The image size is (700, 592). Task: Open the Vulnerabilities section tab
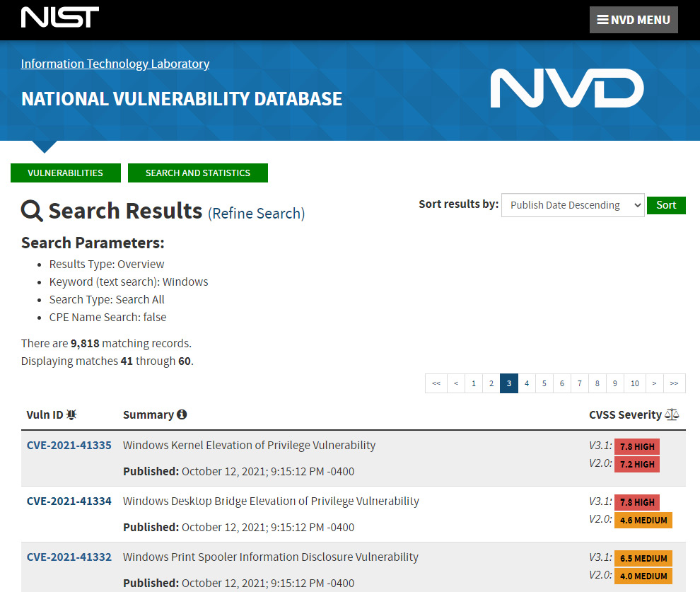click(x=66, y=173)
